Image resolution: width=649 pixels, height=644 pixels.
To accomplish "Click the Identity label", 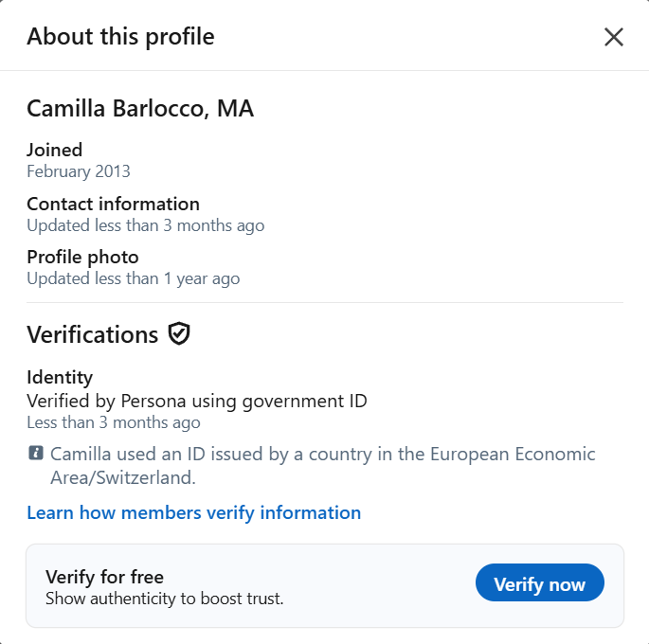I will coord(60,378).
